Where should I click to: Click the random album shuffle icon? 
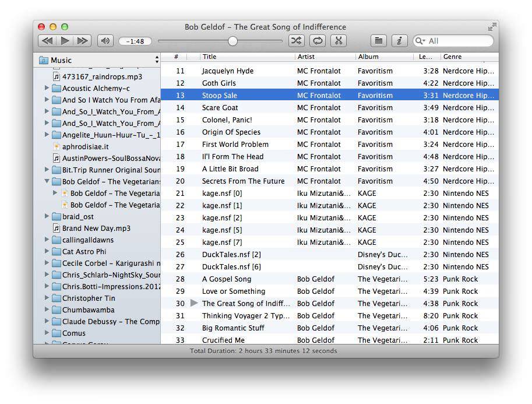(x=339, y=41)
